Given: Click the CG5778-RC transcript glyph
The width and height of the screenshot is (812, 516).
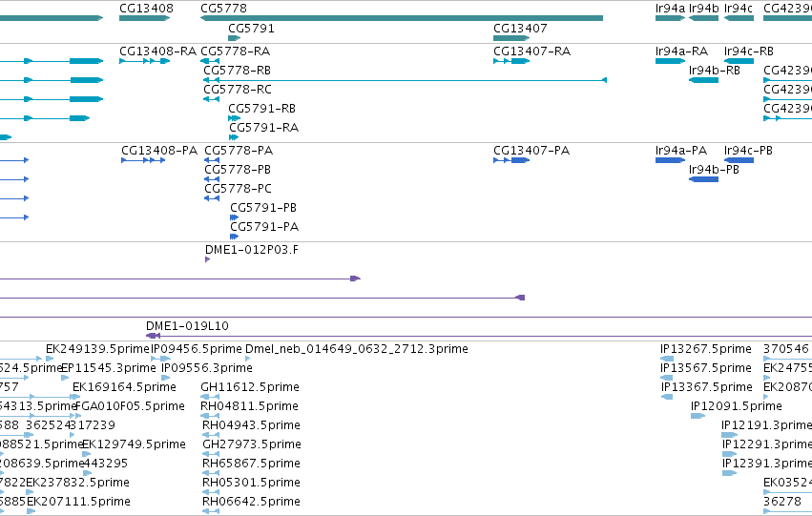Looking at the screenshot, I should [211, 99].
